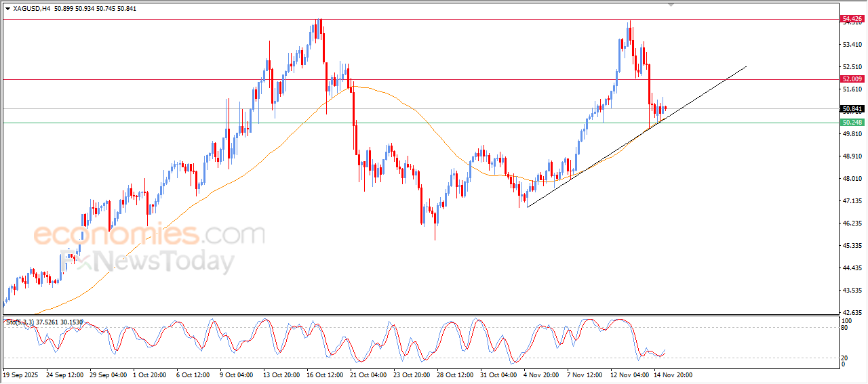Image resolution: width=868 pixels, height=384 pixels.
Task: Click the 49.810 price axis label
Action: pyautogui.click(x=852, y=134)
